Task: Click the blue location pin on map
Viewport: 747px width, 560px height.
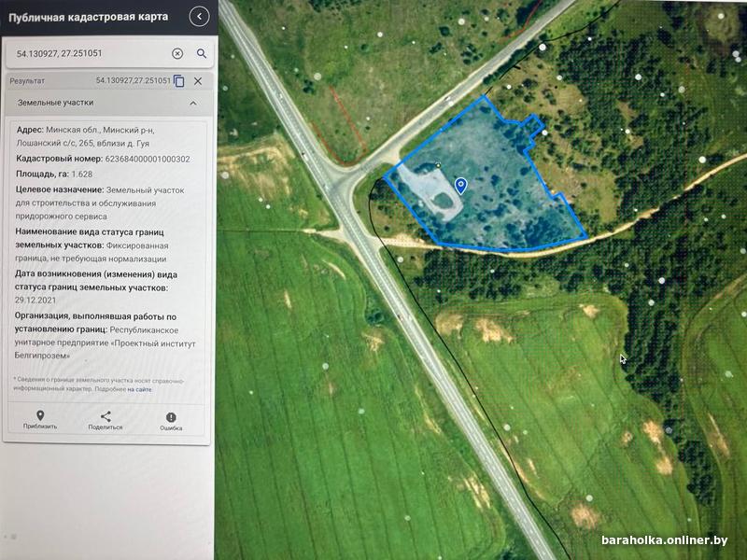Action: [460, 186]
